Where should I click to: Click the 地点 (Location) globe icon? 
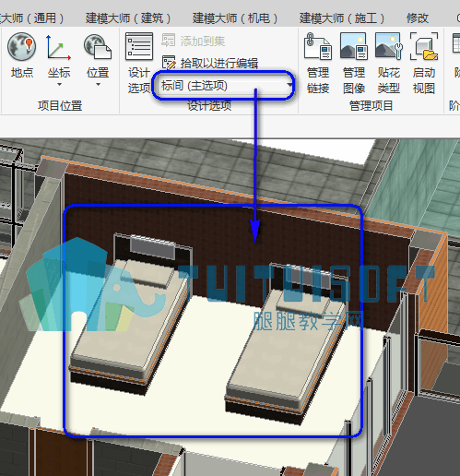21,47
